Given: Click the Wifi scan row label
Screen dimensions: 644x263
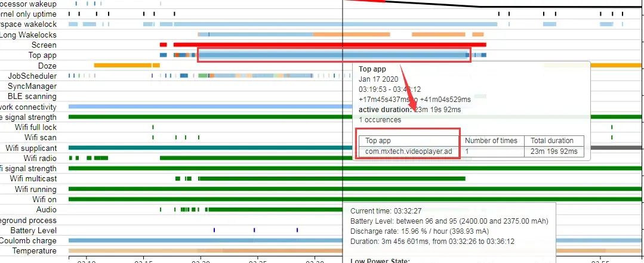Looking at the screenshot, I should pos(41,137).
